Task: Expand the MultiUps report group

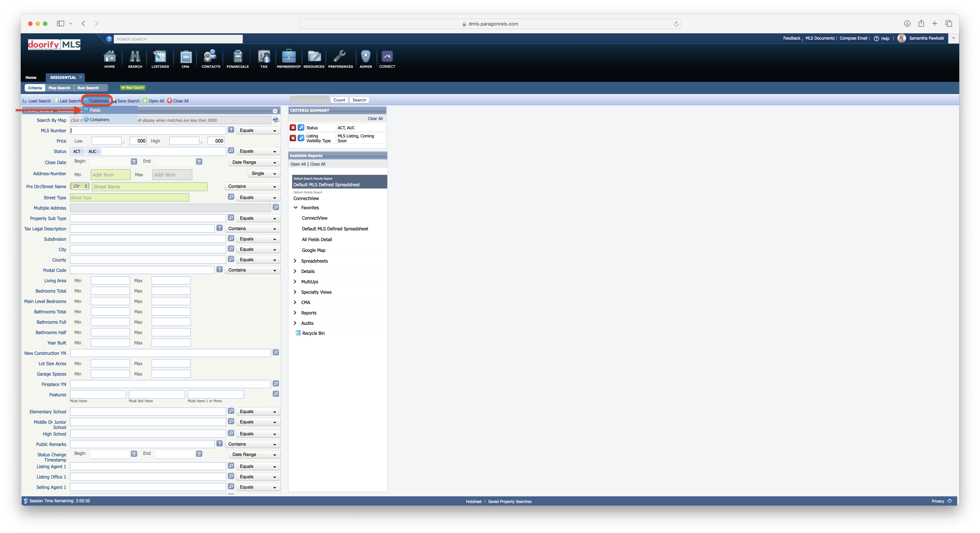Action: 295,282
